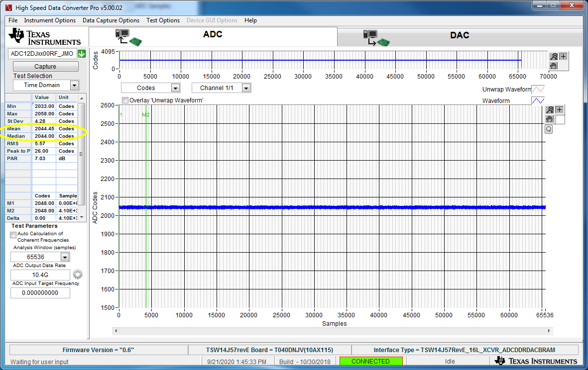Open the Channel 1/1 dropdown
This screenshot has height=370, width=588.
pos(246,88)
